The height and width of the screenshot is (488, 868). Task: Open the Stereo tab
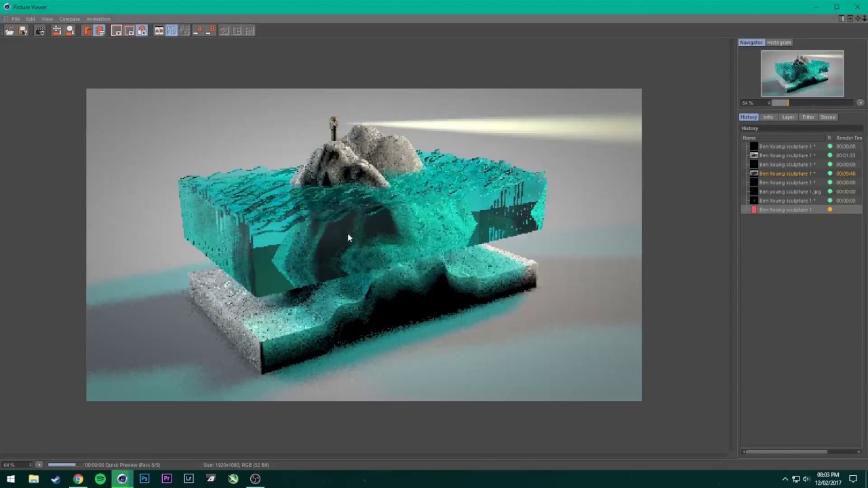coord(827,117)
